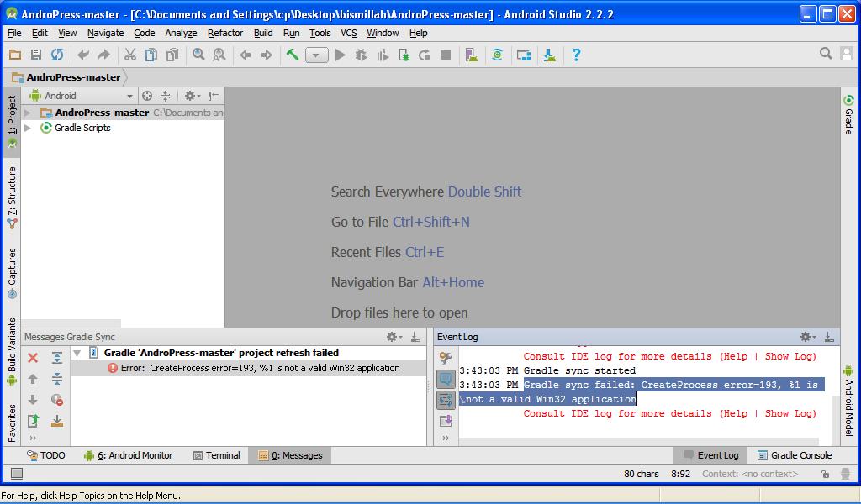The width and height of the screenshot is (861, 504).
Task: Toggle soft wraps icon in Event Log
Action: (x=446, y=400)
